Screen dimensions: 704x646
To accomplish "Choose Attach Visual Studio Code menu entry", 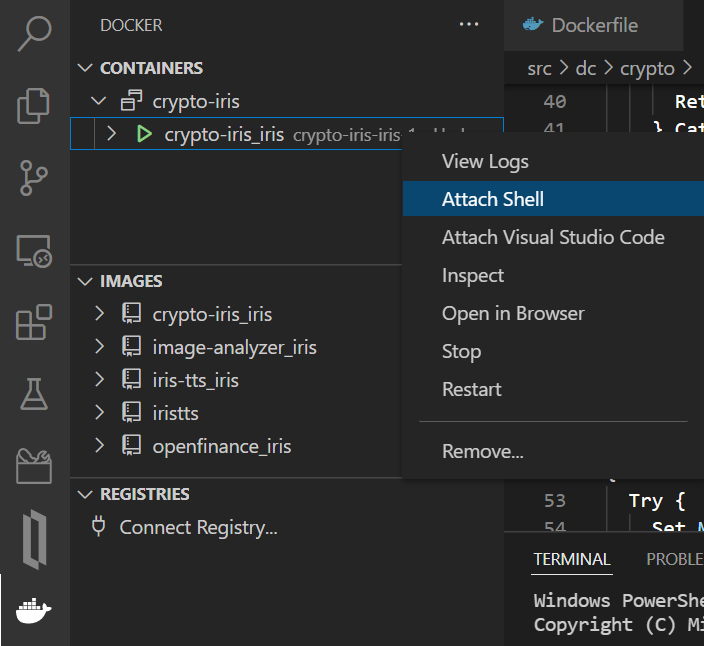I will tap(553, 237).
